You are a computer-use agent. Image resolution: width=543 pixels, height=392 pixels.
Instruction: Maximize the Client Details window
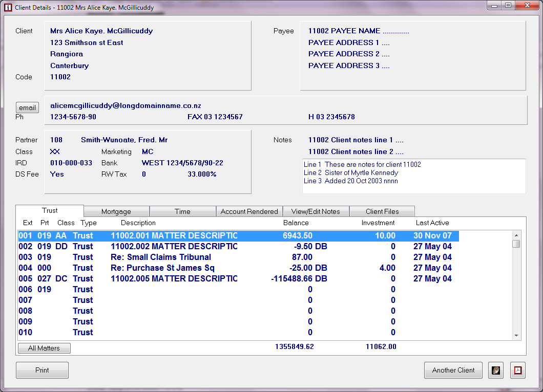[508, 6]
